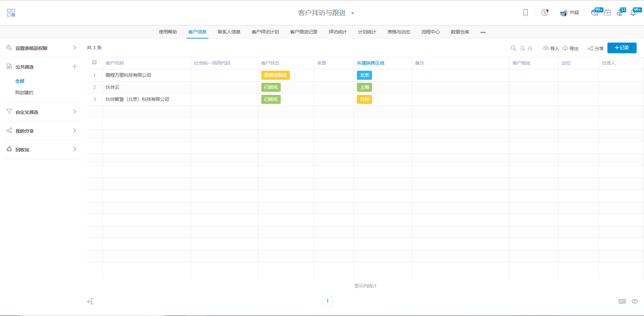Click the add public filter plus icon
Image resolution: width=644 pixels, height=316 pixels.
pos(75,67)
